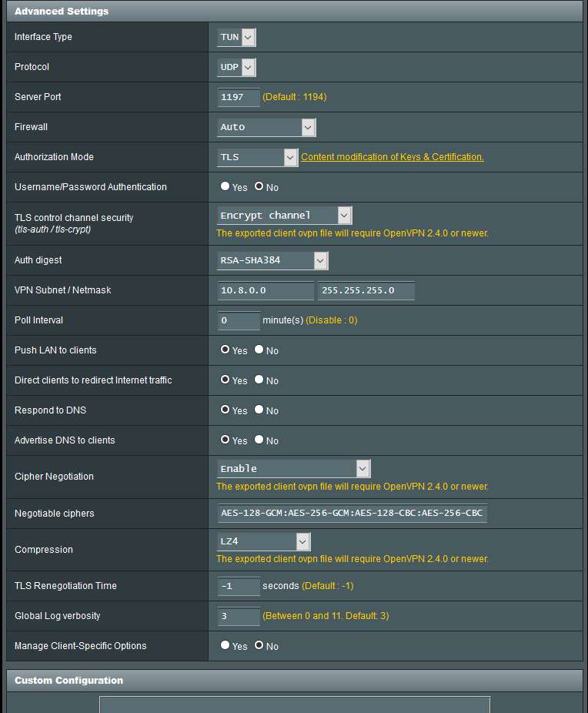This screenshot has width=588, height=713.
Task: Click the VPN Subnet field showing 10.8.0.0
Action: 266,290
